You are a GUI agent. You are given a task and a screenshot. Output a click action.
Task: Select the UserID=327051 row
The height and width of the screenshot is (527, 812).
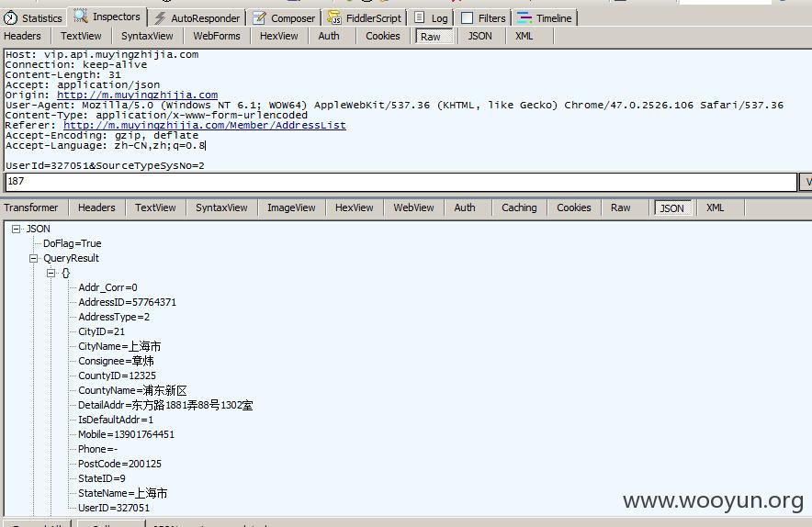pyautogui.click(x=113, y=508)
